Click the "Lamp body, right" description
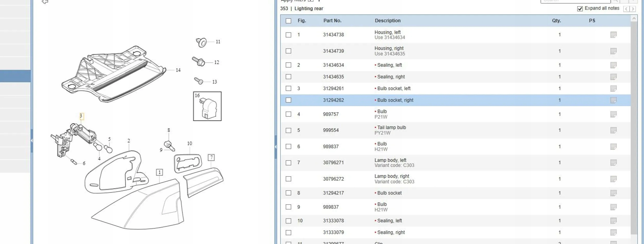This screenshot has height=244, width=644. pyautogui.click(x=392, y=176)
